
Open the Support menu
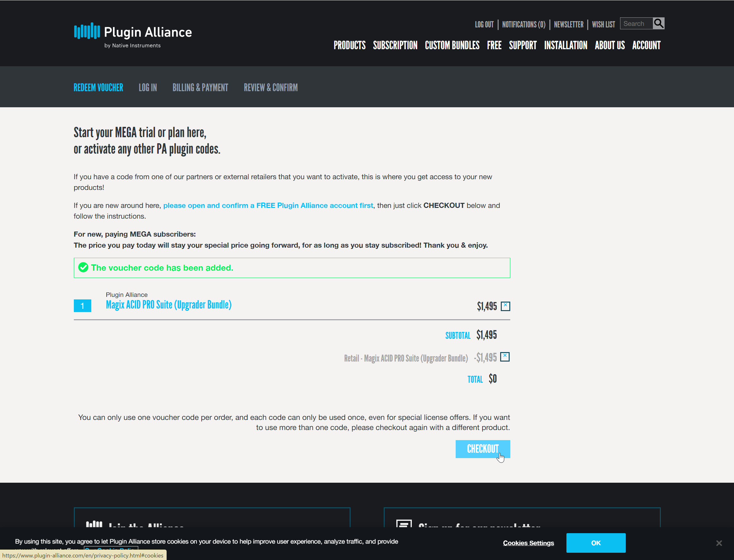point(523,45)
